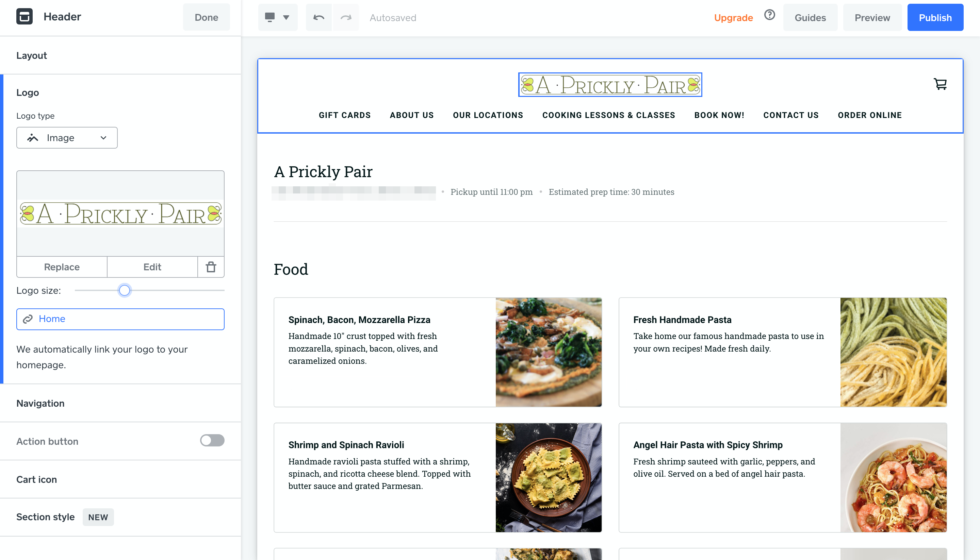Expand device preview dropdown arrow

(286, 17)
